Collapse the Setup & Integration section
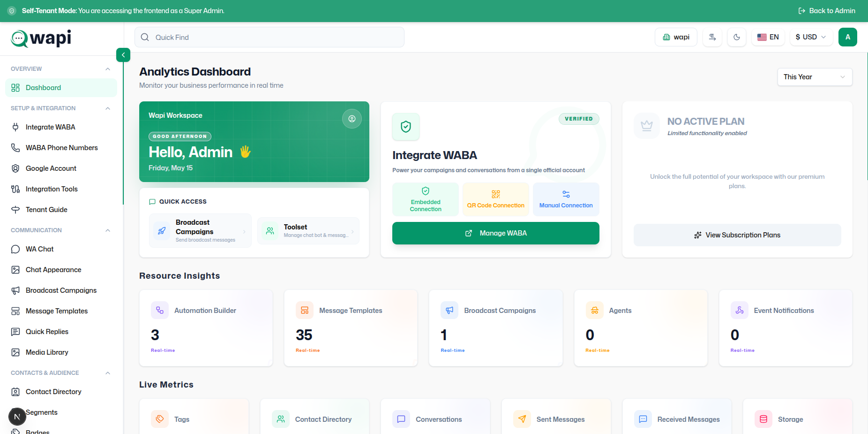868x434 pixels. 108,108
